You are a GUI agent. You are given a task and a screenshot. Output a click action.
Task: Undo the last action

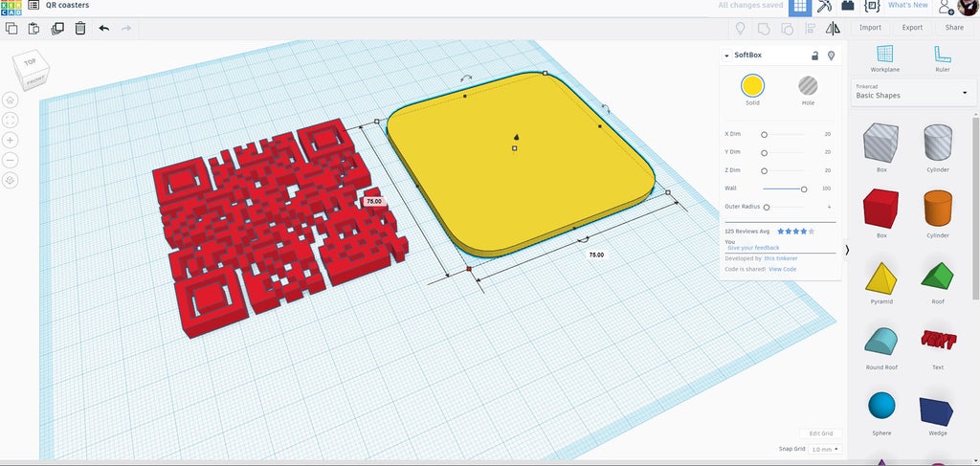pyautogui.click(x=103, y=28)
